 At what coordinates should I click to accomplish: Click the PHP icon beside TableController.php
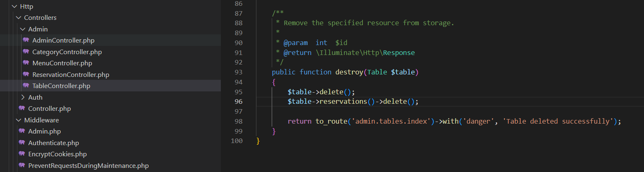tap(26, 86)
